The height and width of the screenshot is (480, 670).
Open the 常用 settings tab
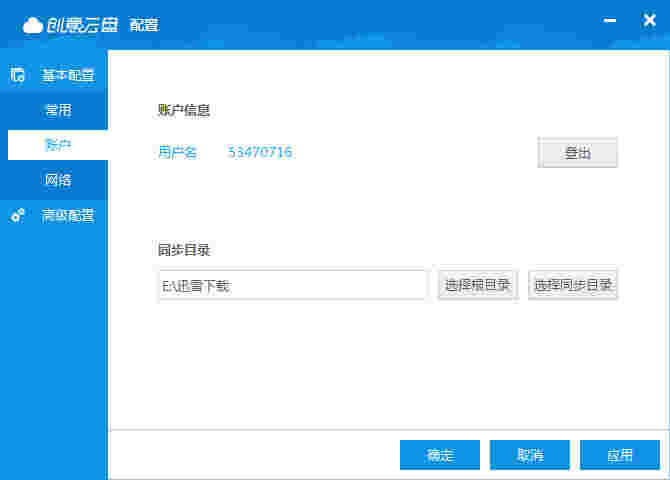58,110
